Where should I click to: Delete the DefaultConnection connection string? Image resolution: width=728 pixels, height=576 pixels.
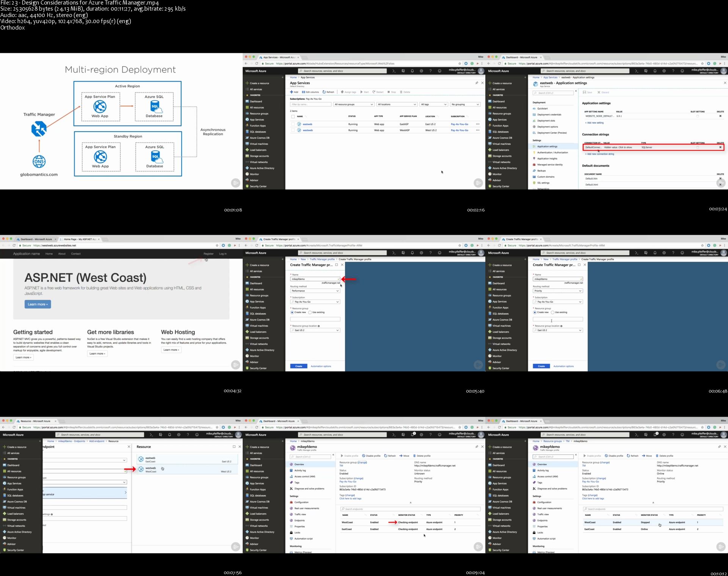pos(720,147)
